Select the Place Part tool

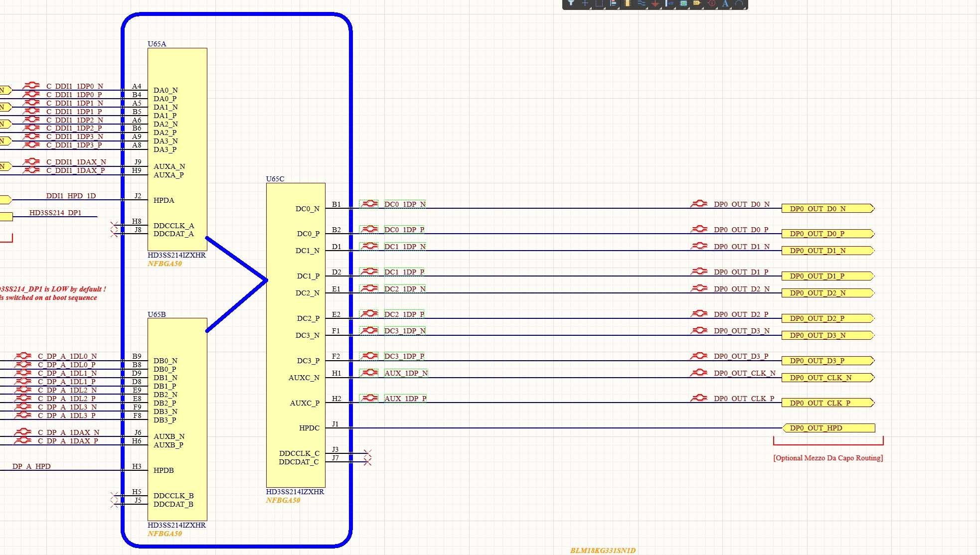[627, 3]
